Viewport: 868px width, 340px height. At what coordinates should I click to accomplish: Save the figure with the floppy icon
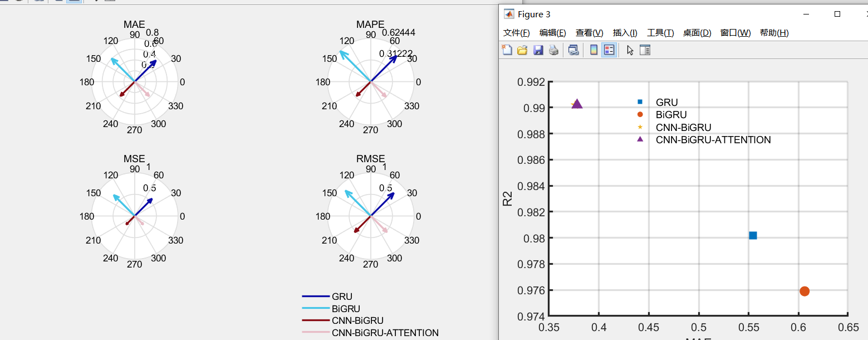538,50
